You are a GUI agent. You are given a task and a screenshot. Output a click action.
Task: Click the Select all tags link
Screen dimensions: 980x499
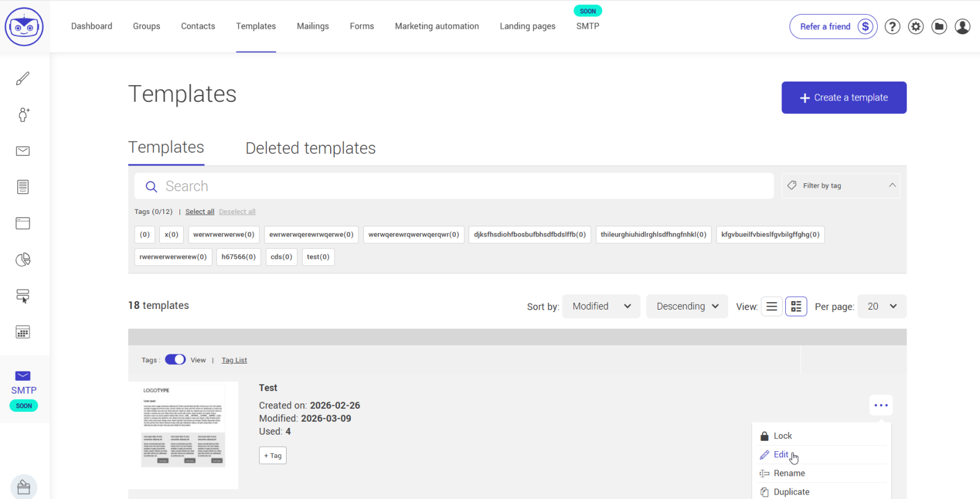click(200, 212)
